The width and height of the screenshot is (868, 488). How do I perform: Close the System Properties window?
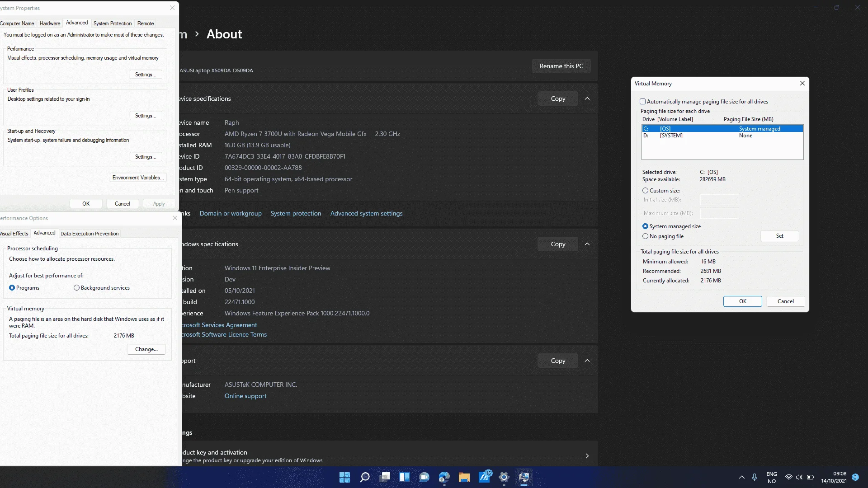(x=172, y=8)
